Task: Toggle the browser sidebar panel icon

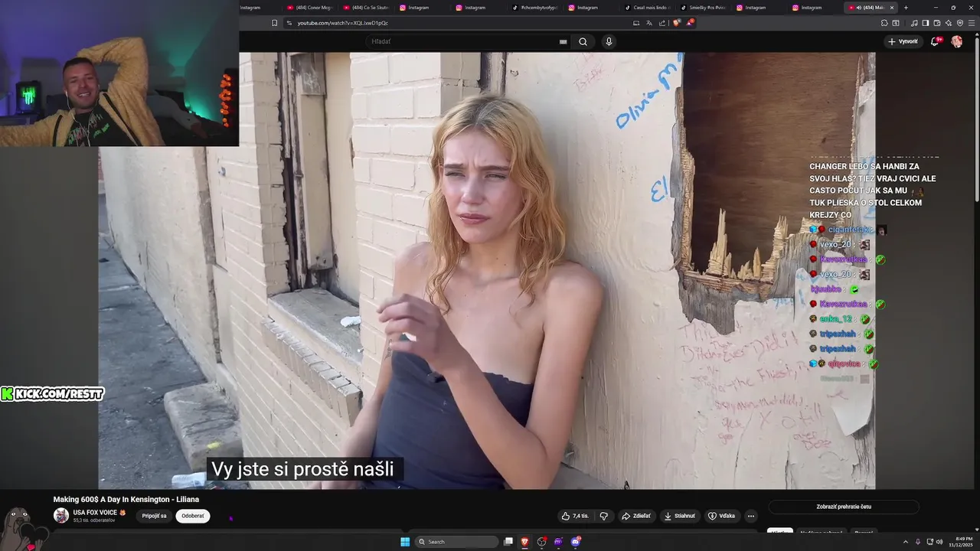Action: pyautogui.click(x=926, y=23)
